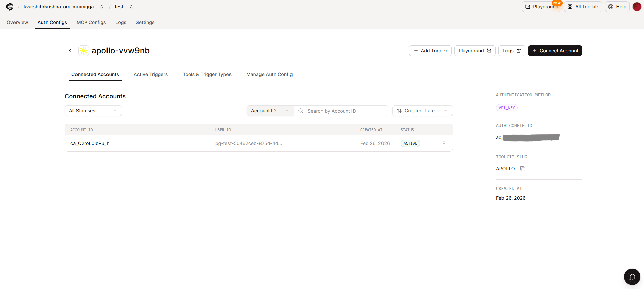Image resolution: width=644 pixels, height=289 pixels.
Task: Switch to the MCP Configs tab
Action: point(91,22)
